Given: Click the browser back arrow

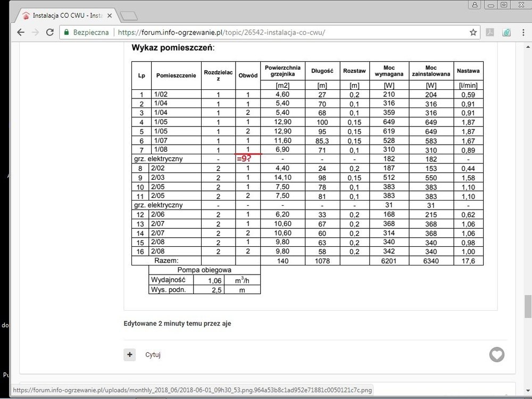Looking at the screenshot, I should (x=21, y=32).
